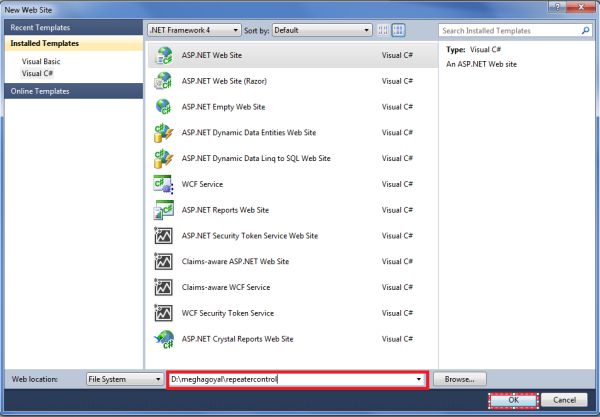Open the Recent Templates section

[x=73, y=28]
